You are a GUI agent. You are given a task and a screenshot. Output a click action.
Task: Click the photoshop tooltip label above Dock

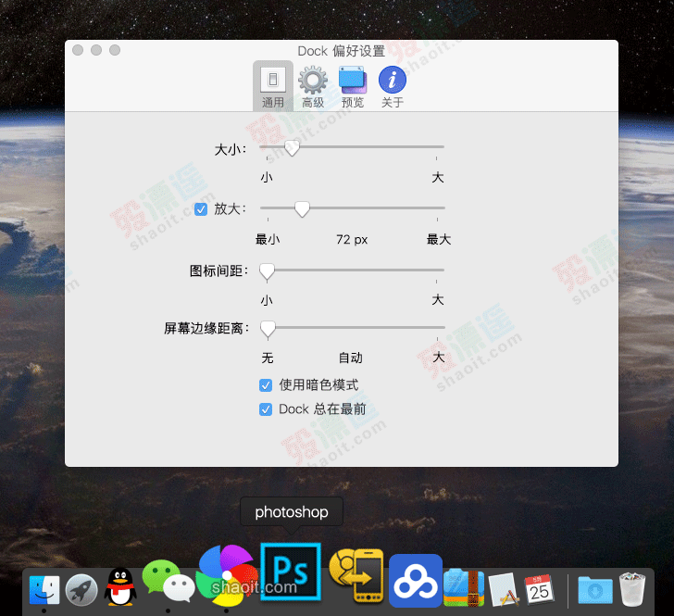coord(292,512)
